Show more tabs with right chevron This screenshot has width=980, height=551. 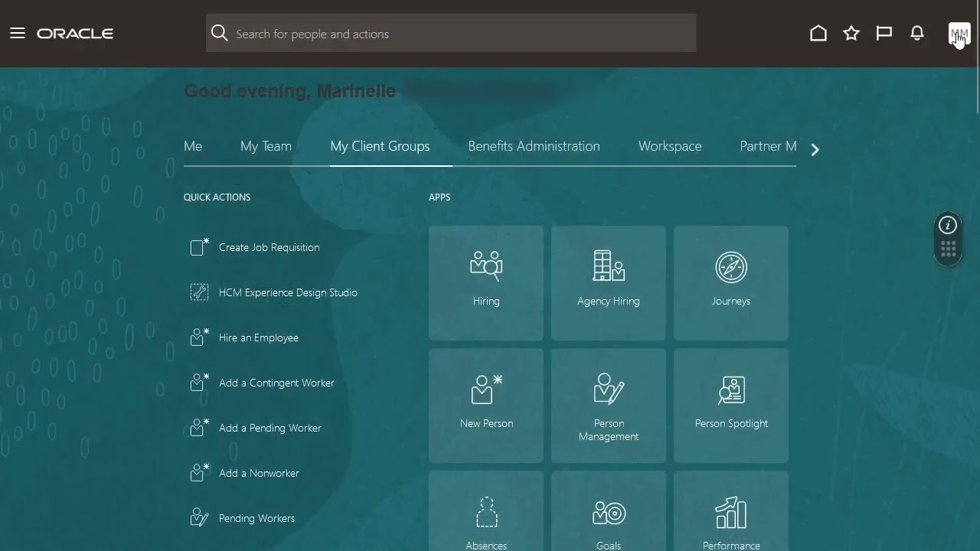(815, 150)
